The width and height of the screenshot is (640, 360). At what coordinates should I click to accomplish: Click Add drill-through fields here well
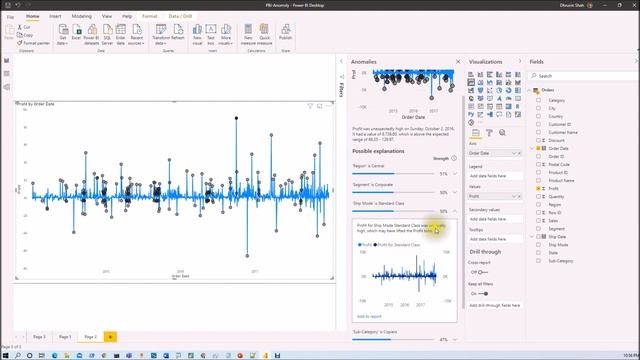click(494, 305)
